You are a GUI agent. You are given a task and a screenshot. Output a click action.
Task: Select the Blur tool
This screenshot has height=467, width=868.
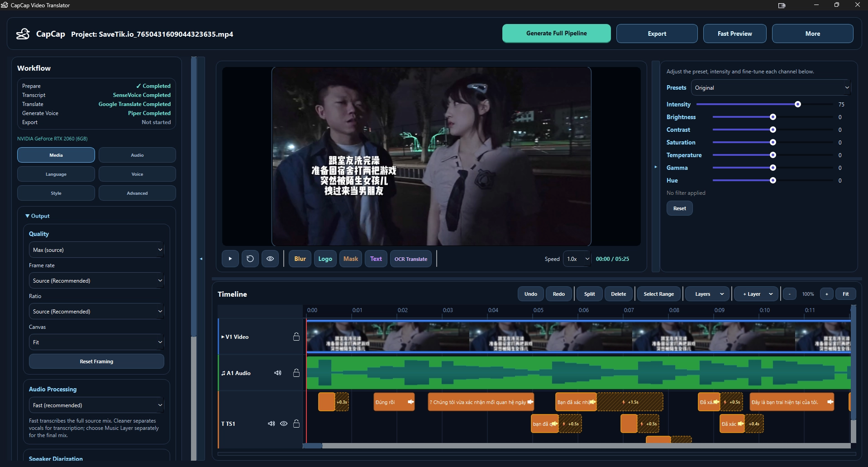[300, 259]
